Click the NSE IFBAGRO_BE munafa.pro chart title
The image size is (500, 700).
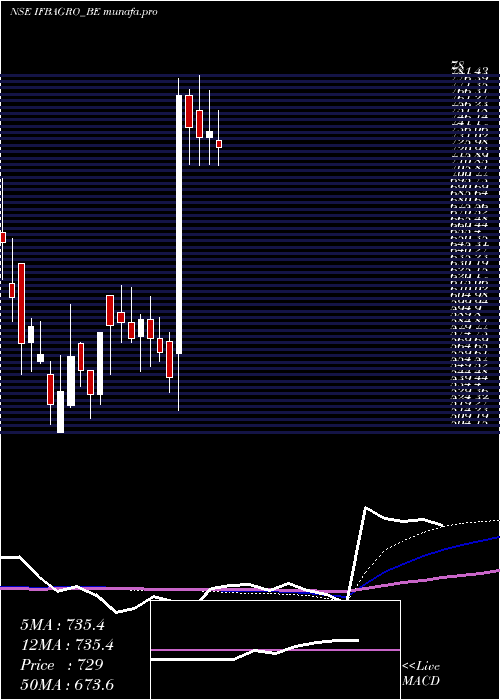pos(83,12)
